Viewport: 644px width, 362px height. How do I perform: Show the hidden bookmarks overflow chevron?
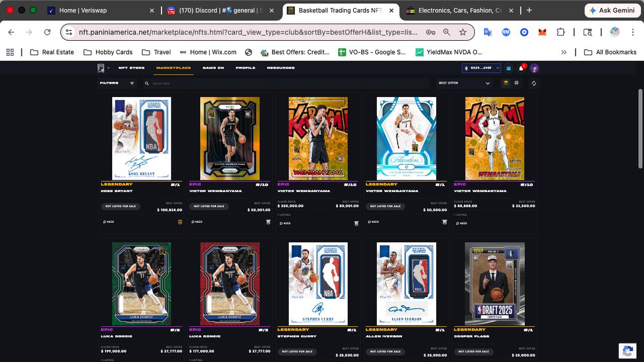point(563,52)
